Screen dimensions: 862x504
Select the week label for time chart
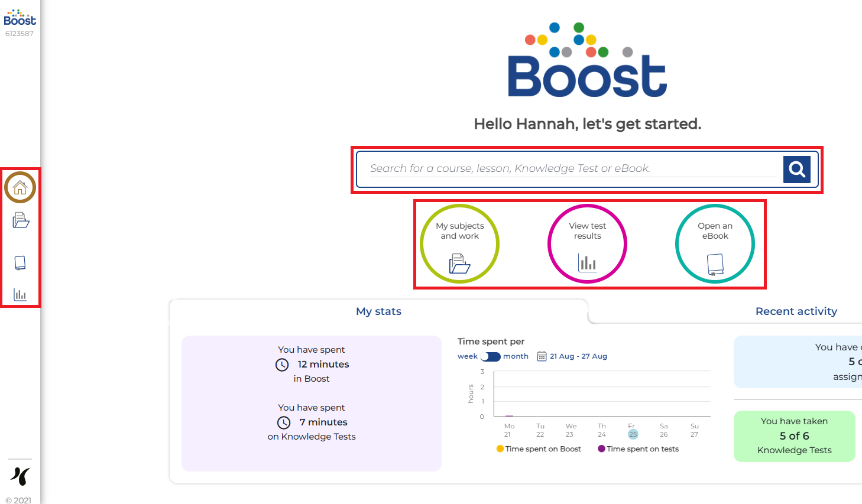[x=467, y=356]
